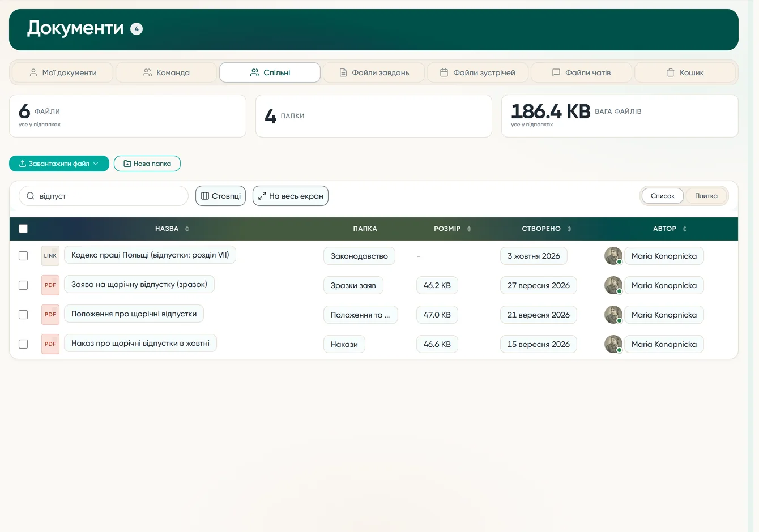Check the box for Заява на щорічну відпустку
This screenshot has height=532, width=759.
(23, 285)
